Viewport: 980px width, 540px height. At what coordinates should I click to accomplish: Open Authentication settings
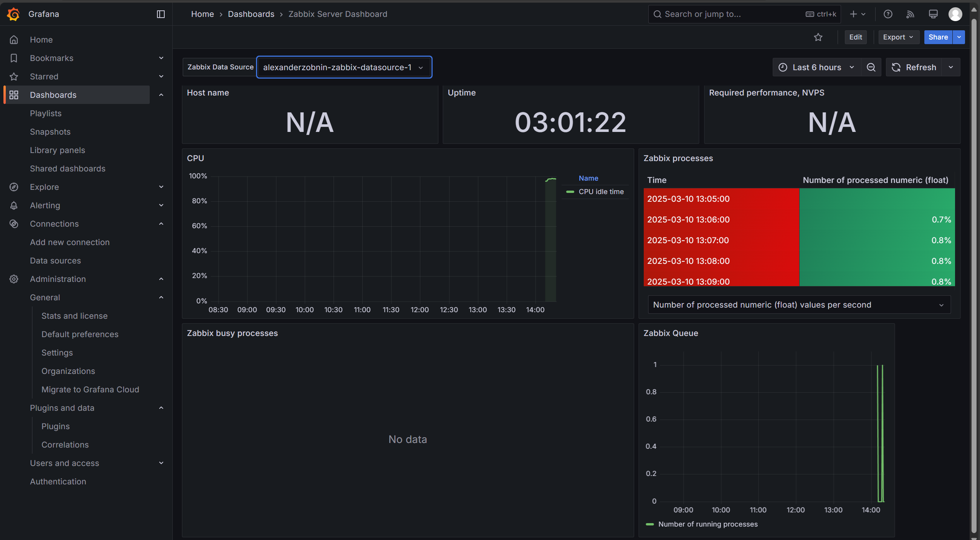[58, 481]
